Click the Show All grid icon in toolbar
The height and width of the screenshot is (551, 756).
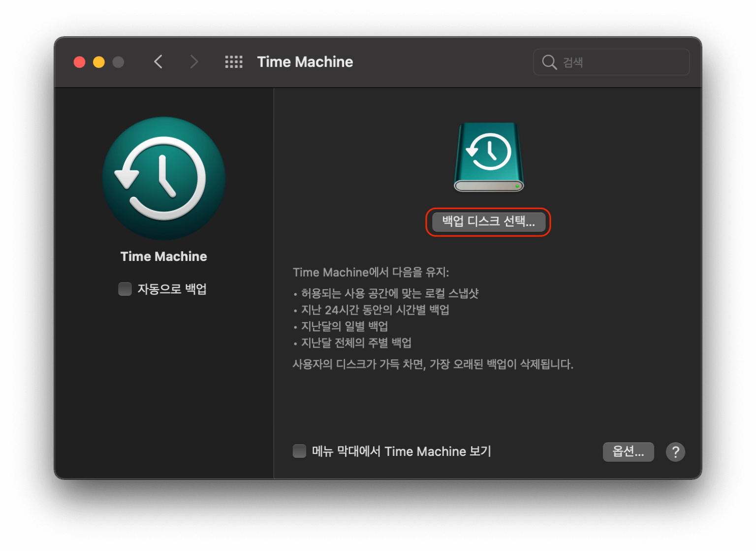click(233, 62)
